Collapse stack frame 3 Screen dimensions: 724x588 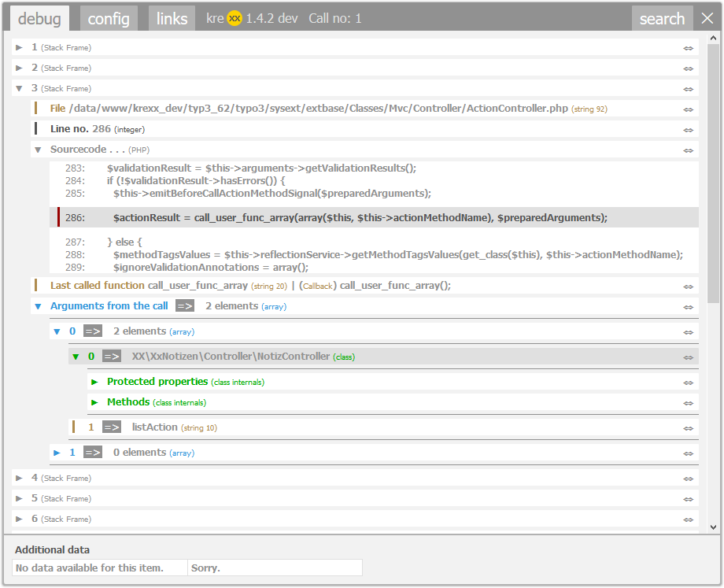click(19, 88)
